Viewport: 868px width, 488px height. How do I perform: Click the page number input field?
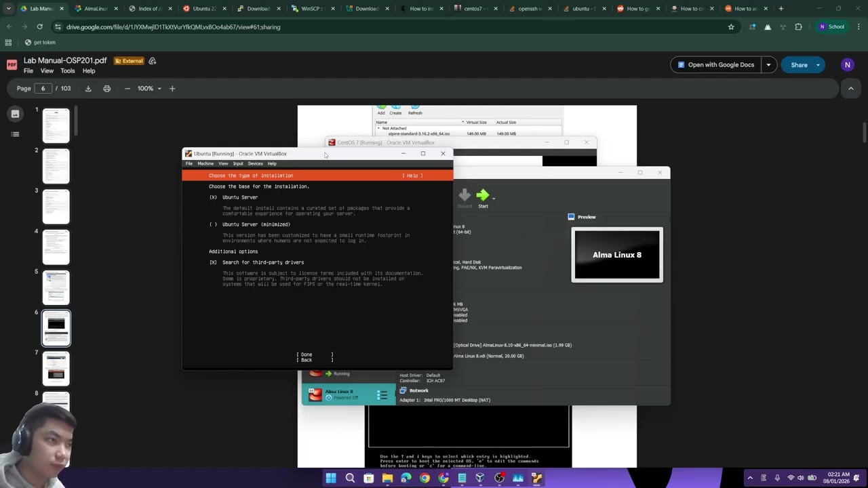point(43,88)
